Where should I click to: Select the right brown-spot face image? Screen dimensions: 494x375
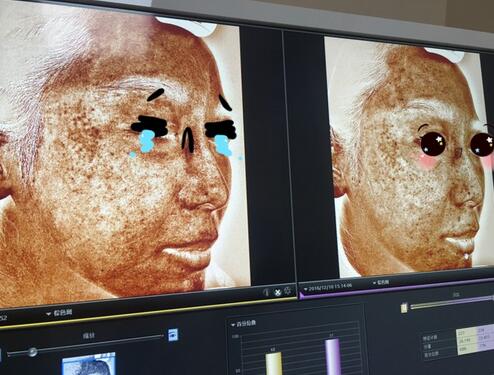(x=409, y=157)
